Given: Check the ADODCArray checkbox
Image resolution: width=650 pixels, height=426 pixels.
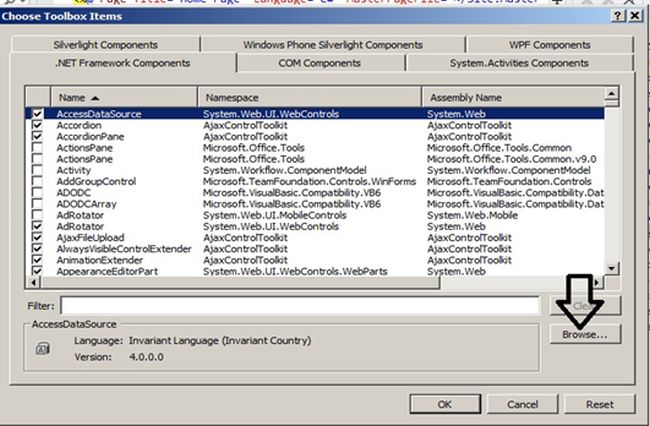Looking at the screenshot, I should coord(37,203).
